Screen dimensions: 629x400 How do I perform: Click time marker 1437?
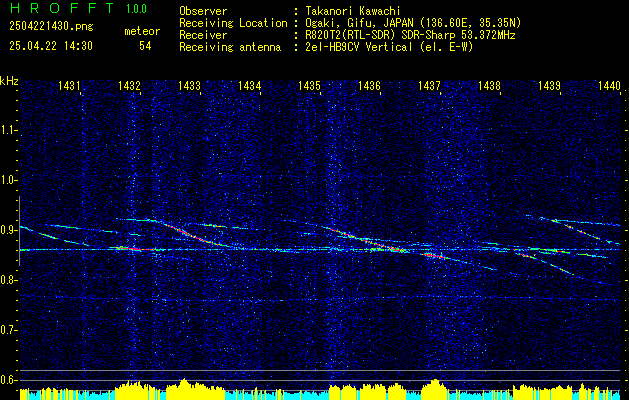click(x=430, y=85)
